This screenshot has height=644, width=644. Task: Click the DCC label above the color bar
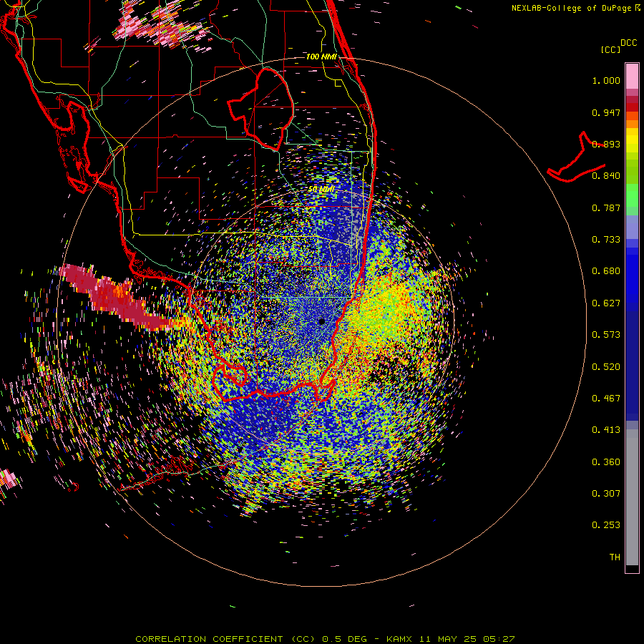[629, 42]
